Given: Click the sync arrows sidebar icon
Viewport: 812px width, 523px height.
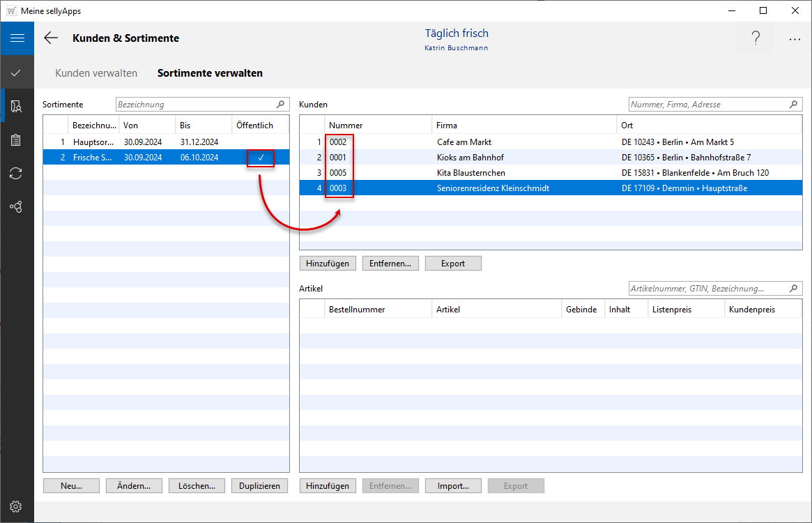Looking at the screenshot, I should tap(17, 174).
